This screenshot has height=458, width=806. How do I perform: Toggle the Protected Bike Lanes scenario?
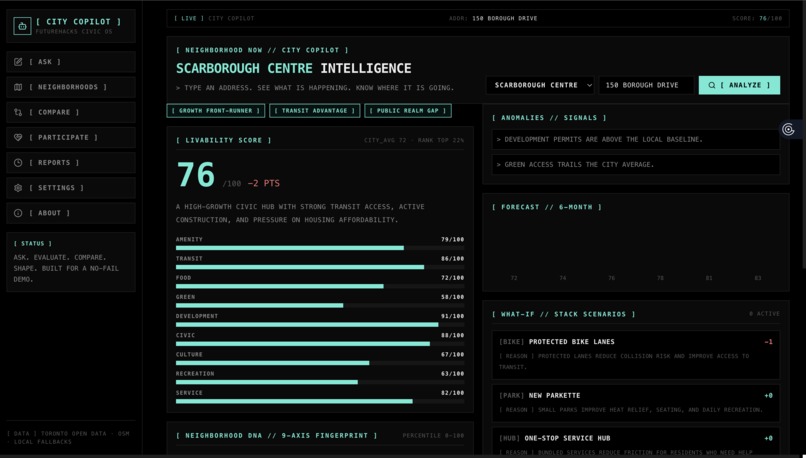(x=636, y=354)
